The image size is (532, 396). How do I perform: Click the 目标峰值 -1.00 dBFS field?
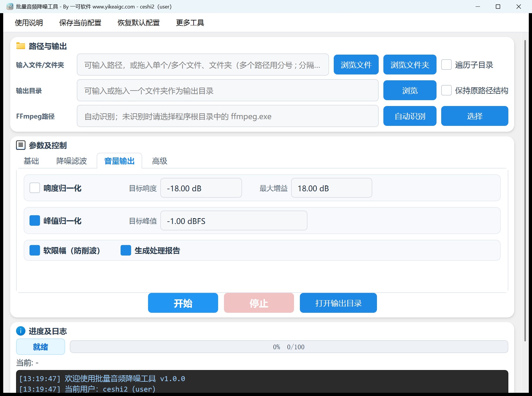234,220
